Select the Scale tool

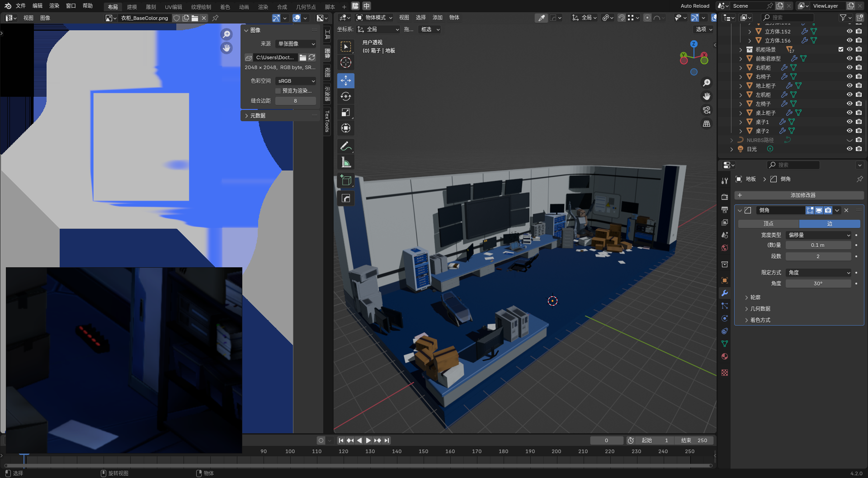point(346,112)
